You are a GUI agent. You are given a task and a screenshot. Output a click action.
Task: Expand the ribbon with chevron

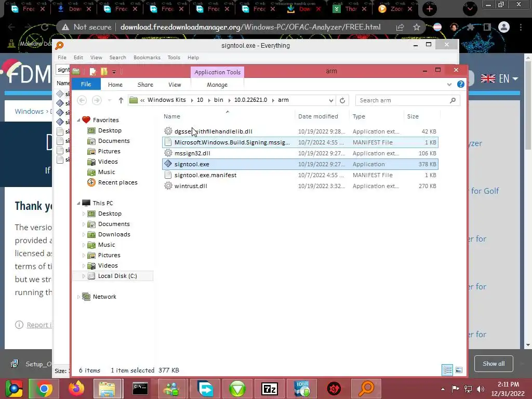coord(449,85)
